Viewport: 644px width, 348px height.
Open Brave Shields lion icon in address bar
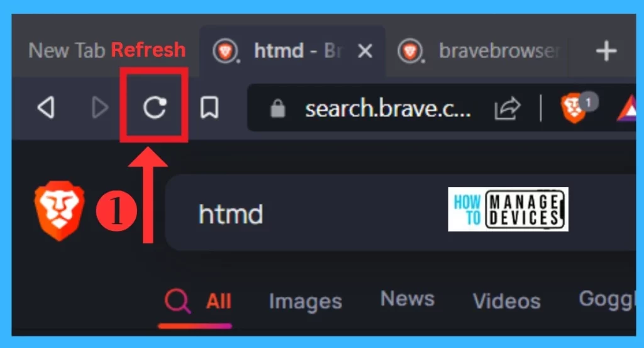pyautogui.click(x=574, y=108)
